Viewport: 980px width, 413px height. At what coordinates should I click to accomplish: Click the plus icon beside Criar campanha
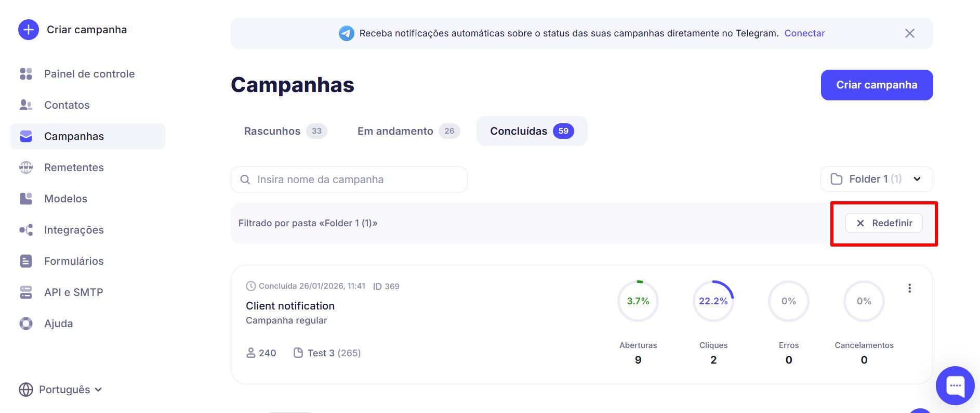[29, 30]
